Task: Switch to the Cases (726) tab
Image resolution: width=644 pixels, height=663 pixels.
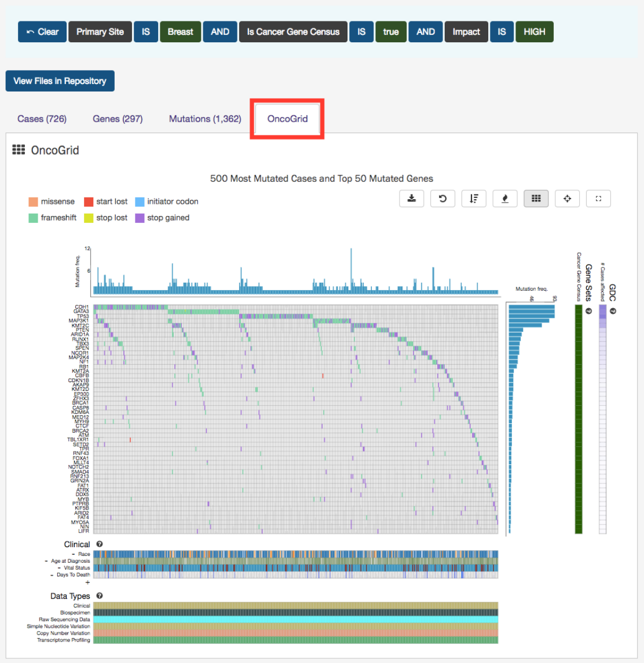Action: click(42, 119)
